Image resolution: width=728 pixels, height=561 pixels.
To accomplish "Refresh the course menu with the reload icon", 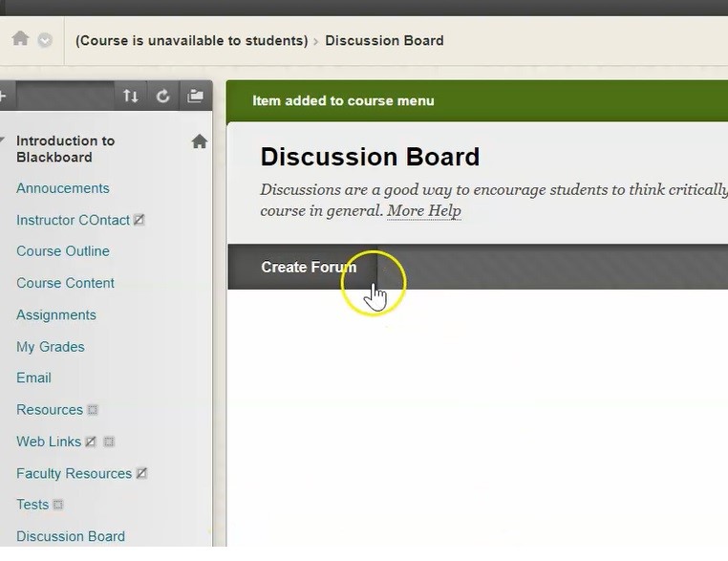I will [163, 96].
